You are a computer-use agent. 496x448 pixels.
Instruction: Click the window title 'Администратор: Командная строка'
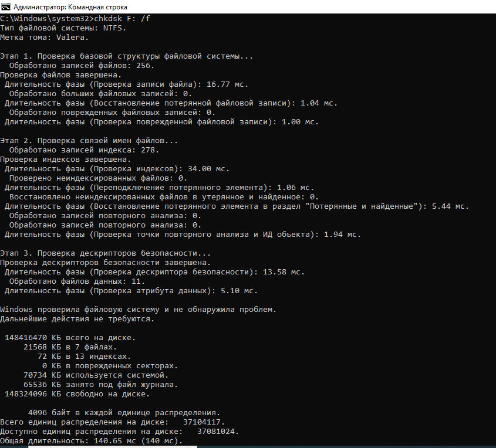pos(70,7)
